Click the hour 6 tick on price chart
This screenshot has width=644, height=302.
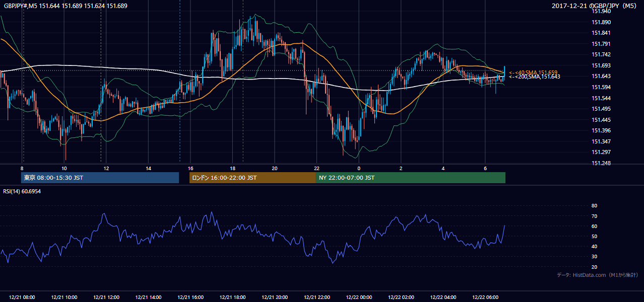485,168
